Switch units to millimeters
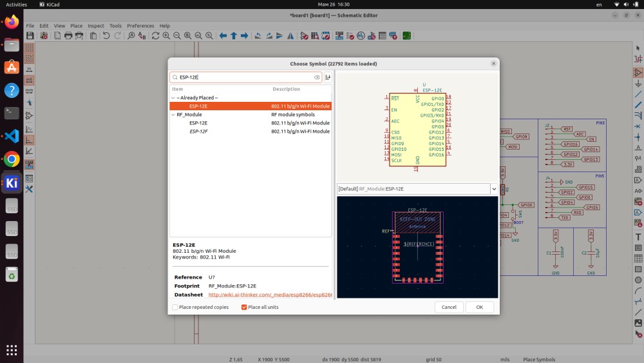Screen dimensions: 644x363 [x=29, y=91]
